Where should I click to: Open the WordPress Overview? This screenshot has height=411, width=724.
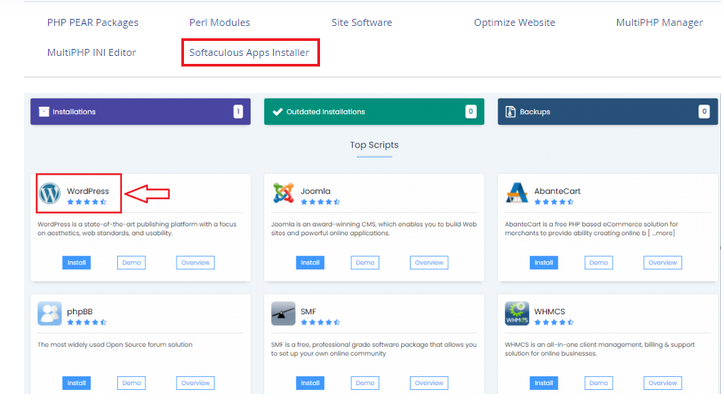tap(195, 263)
